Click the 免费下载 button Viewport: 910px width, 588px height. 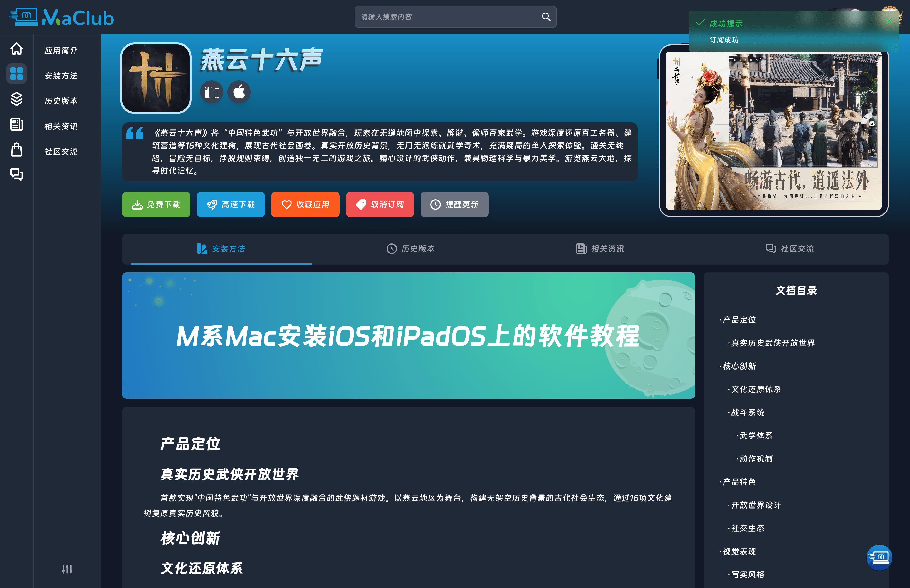tap(156, 205)
